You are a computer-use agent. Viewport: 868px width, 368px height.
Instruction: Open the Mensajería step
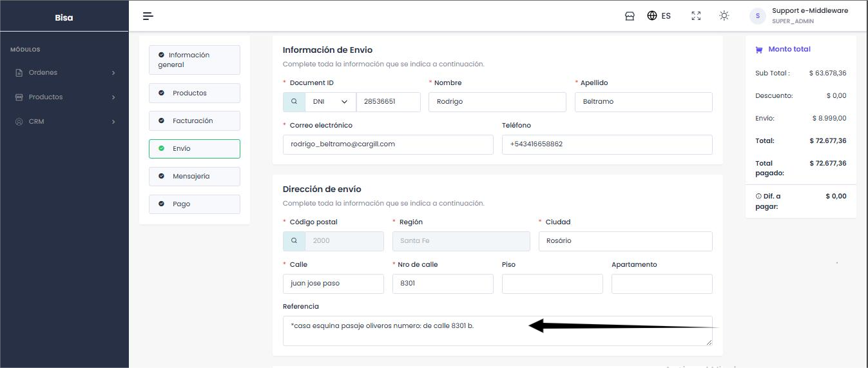point(194,177)
